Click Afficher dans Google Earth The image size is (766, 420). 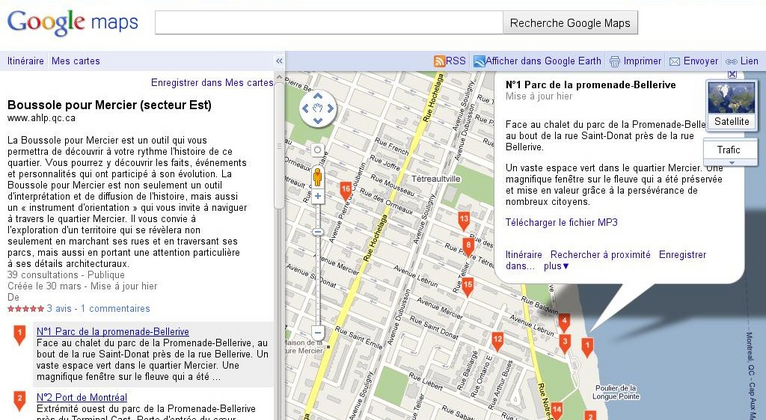(x=537, y=61)
